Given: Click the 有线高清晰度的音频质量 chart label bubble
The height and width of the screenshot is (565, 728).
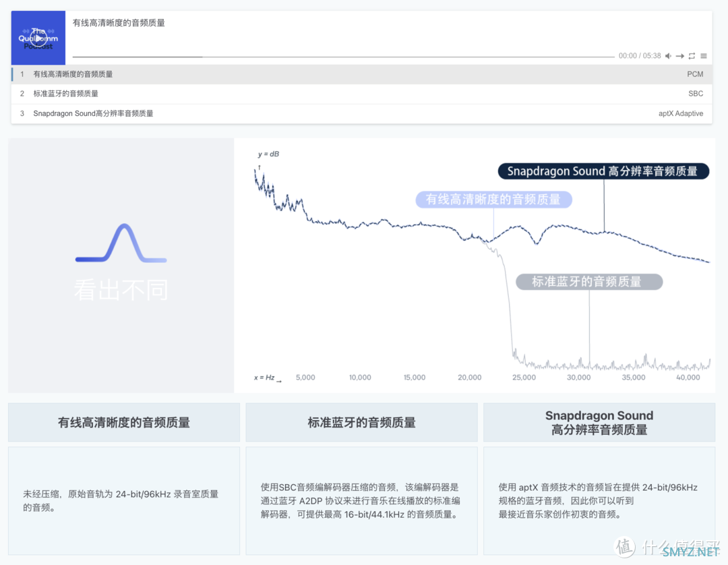Looking at the screenshot, I should [493, 200].
